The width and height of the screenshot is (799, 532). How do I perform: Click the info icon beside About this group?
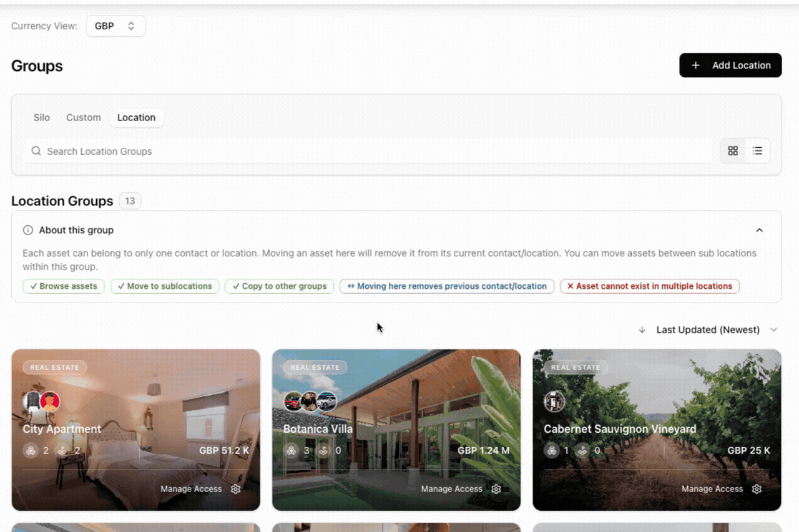(28, 230)
